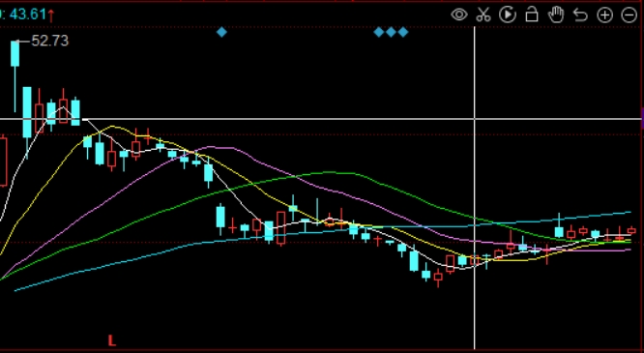The image size is (644, 353).
Task: Click the red up-arrow beside 43.61
Action: pyautogui.click(x=51, y=15)
